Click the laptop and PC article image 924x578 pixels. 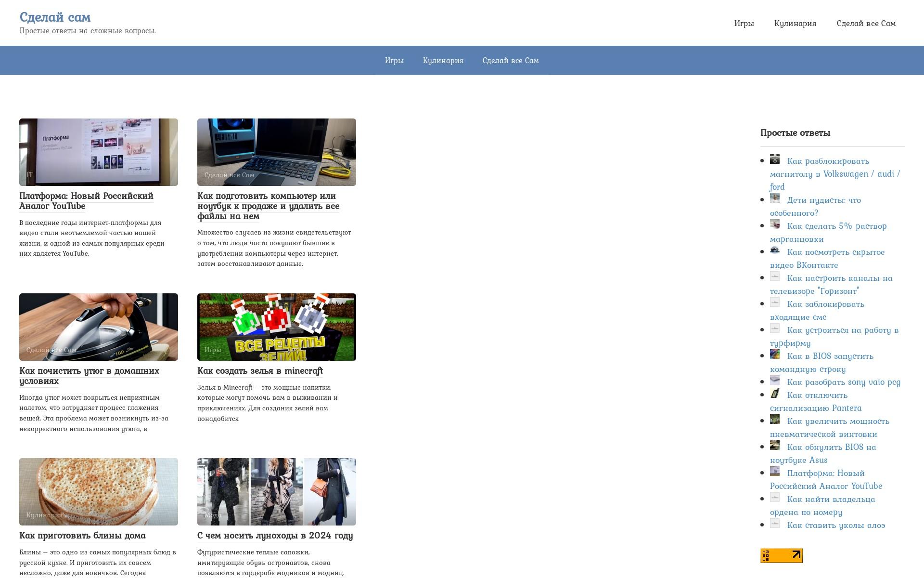[277, 152]
